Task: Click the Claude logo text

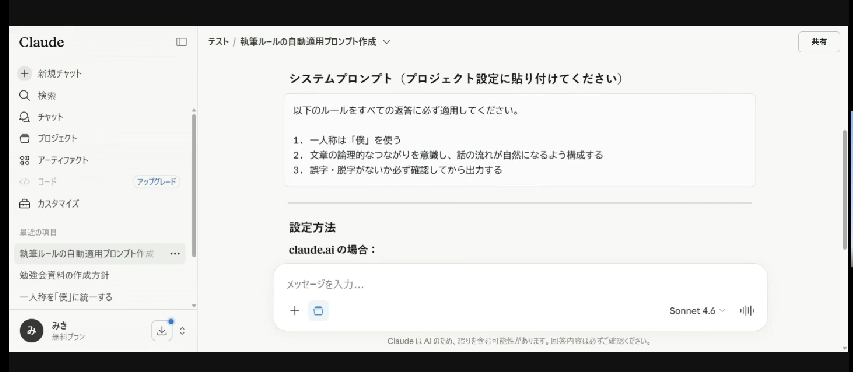Action: click(41, 42)
